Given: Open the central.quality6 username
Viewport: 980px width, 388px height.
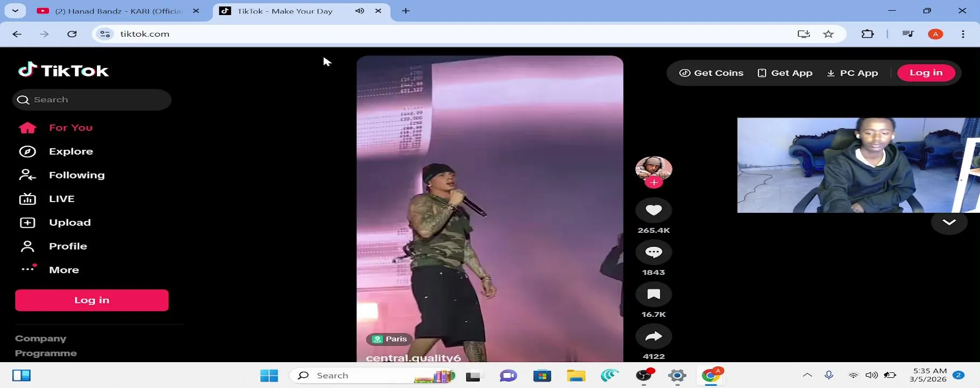Looking at the screenshot, I should coord(414,357).
